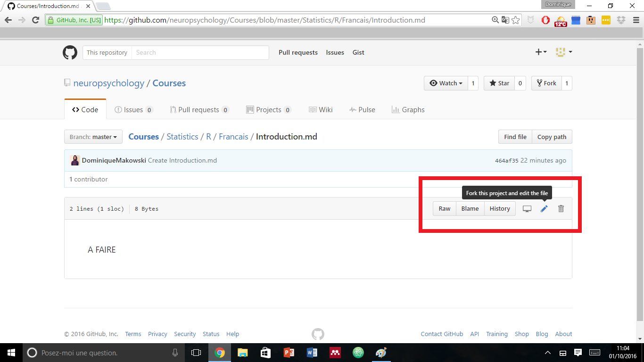Viewport: 644px width, 362px height.
Task: Bookmark page with the star icon
Action: click(x=515, y=20)
